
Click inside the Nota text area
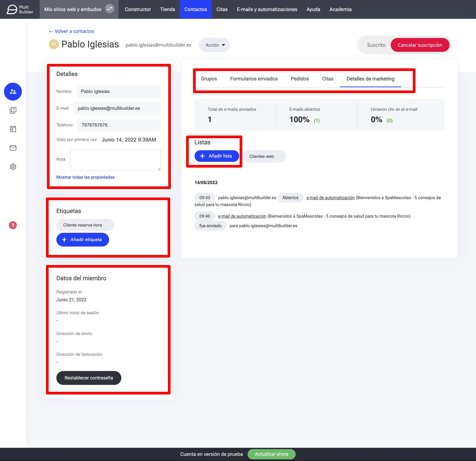tap(115, 160)
